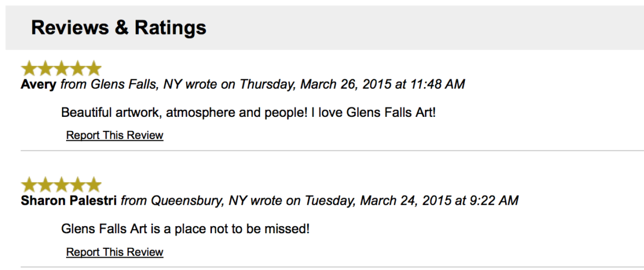Click the fourth star in Avery's rating
This screenshot has height=270, width=644.
pyautogui.click(x=77, y=68)
